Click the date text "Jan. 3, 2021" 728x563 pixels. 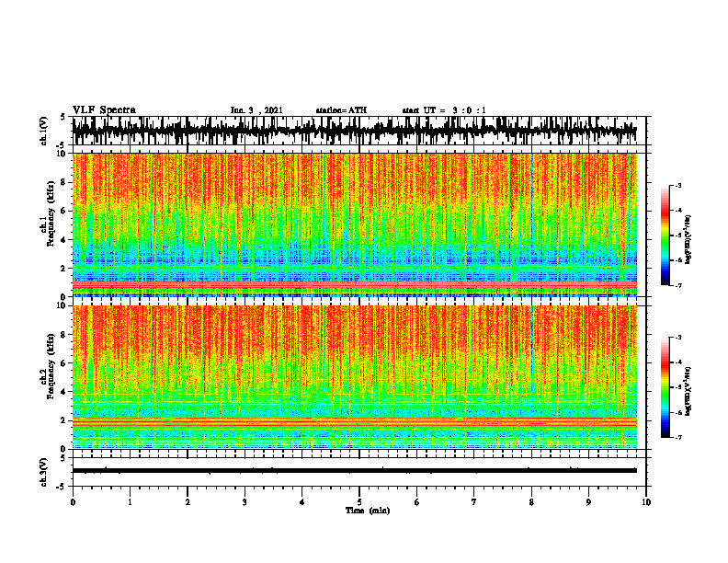coord(256,110)
